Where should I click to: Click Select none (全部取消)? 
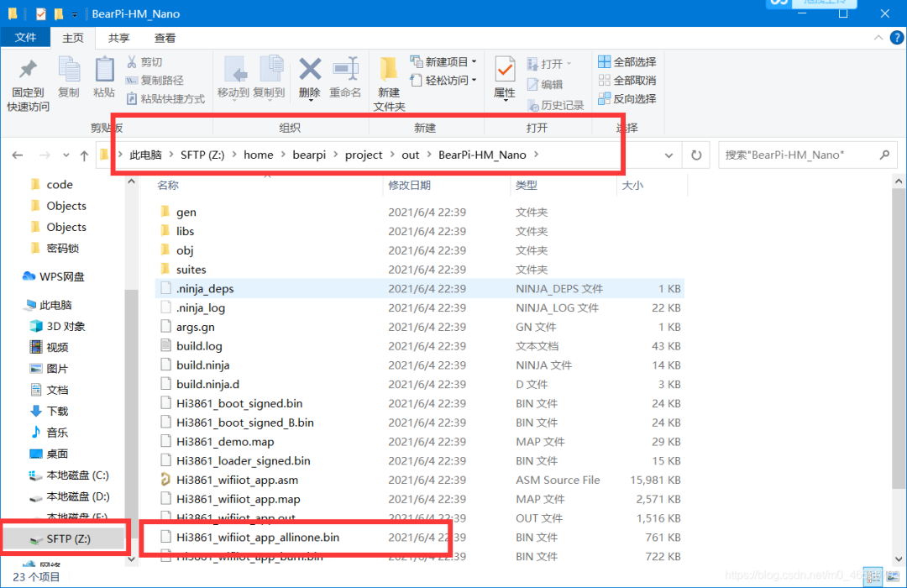627,81
